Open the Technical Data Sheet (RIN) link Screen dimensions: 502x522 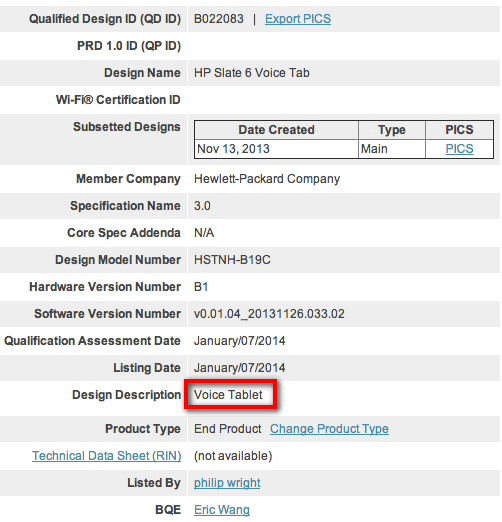point(106,456)
